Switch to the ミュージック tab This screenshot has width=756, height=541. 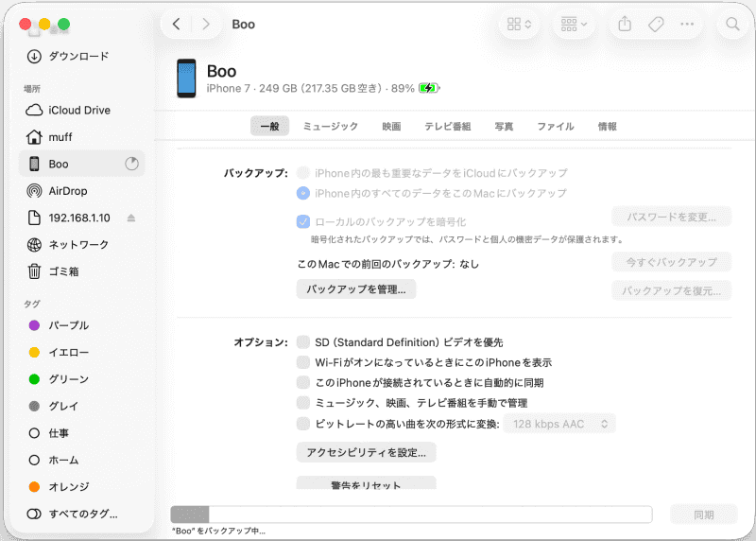pyautogui.click(x=330, y=127)
